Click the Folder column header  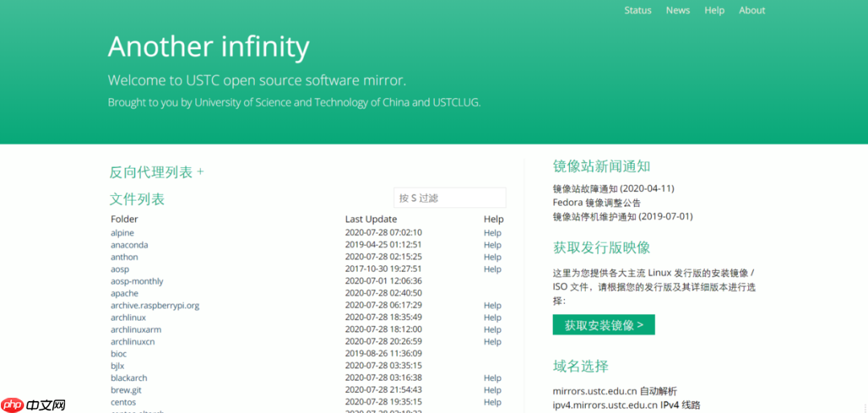pyautogui.click(x=125, y=219)
